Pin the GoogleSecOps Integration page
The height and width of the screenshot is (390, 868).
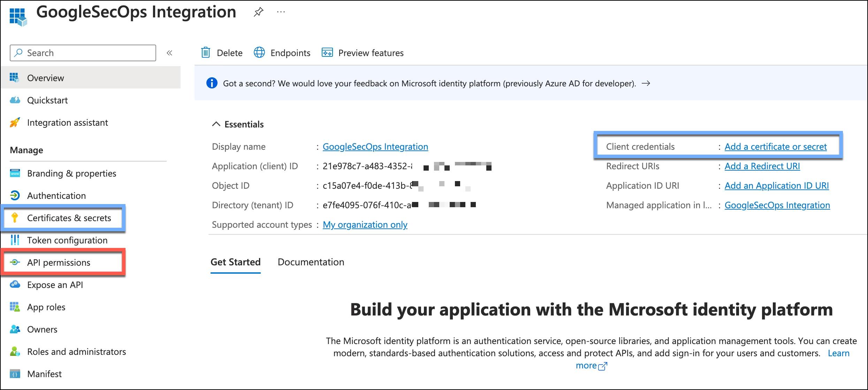pyautogui.click(x=258, y=12)
